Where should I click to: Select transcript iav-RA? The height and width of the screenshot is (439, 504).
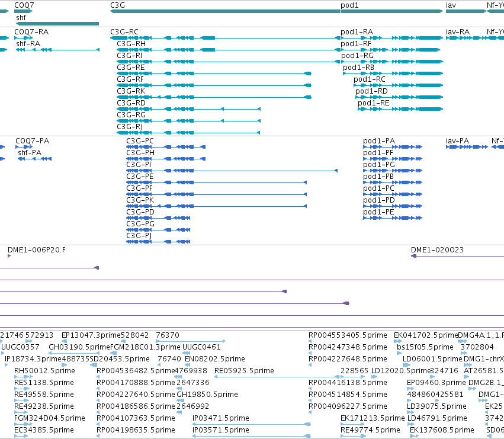(x=458, y=32)
